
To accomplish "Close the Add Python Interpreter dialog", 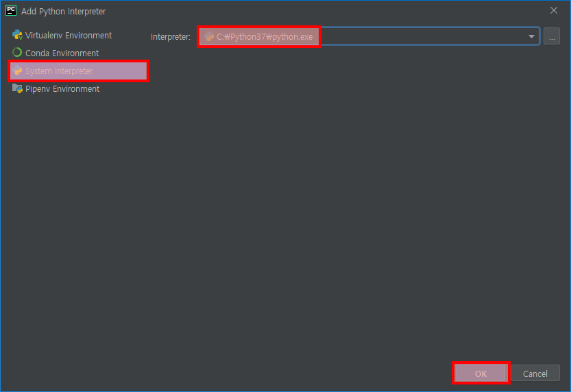I will click(554, 10).
